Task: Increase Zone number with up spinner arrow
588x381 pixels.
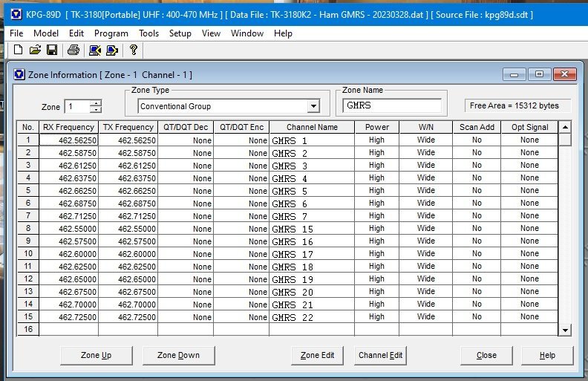Action: click(95, 103)
